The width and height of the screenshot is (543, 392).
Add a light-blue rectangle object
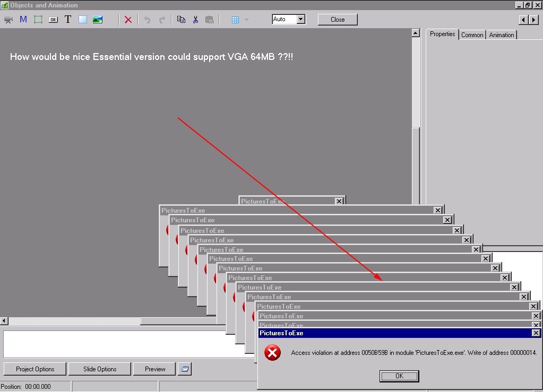(x=82, y=20)
